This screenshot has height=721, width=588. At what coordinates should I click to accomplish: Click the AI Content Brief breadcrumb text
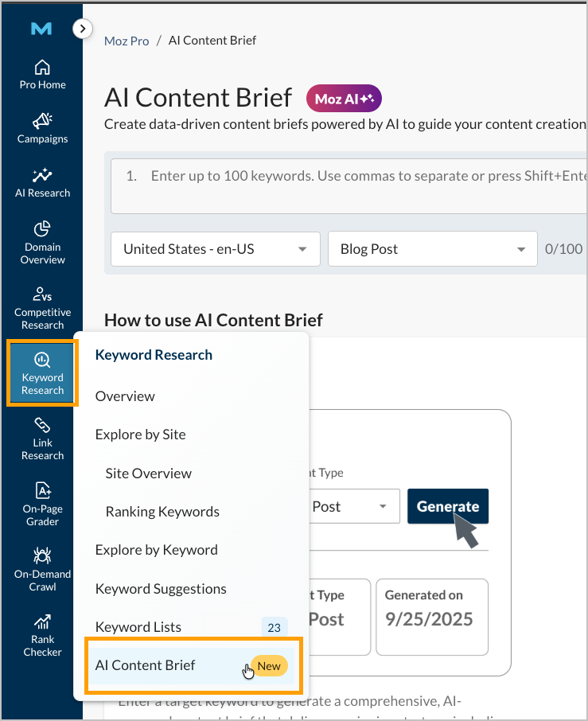click(212, 41)
